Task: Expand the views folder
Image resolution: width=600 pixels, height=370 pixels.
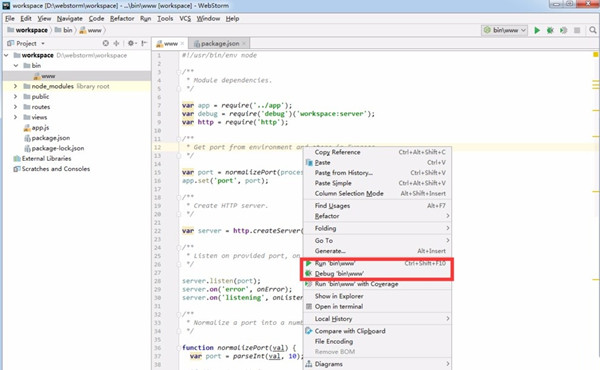Action: tap(16, 117)
